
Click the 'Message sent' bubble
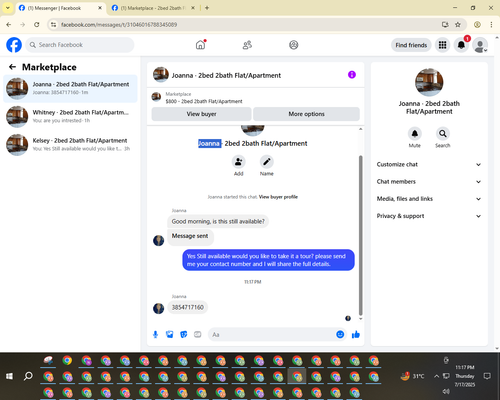[190, 236]
